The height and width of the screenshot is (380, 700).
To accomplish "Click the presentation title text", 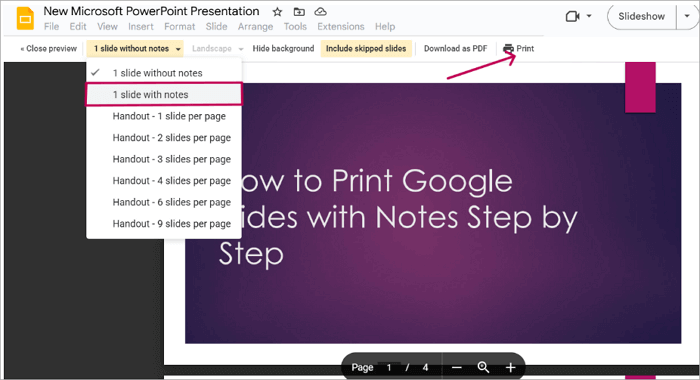I will 151,11.
